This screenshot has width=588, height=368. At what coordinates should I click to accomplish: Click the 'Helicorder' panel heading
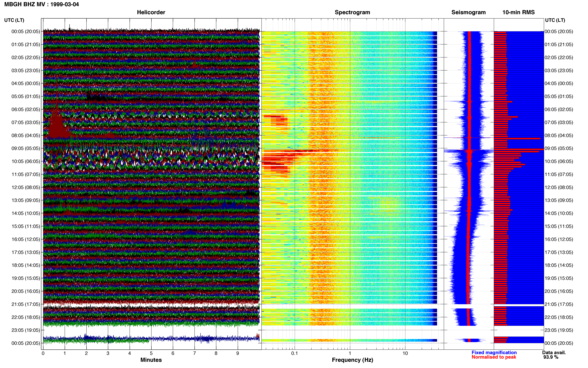[151, 12]
